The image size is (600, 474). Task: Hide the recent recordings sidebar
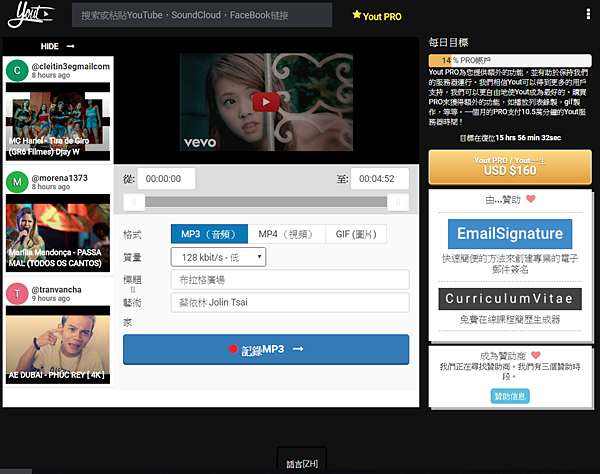(x=57, y=46)
